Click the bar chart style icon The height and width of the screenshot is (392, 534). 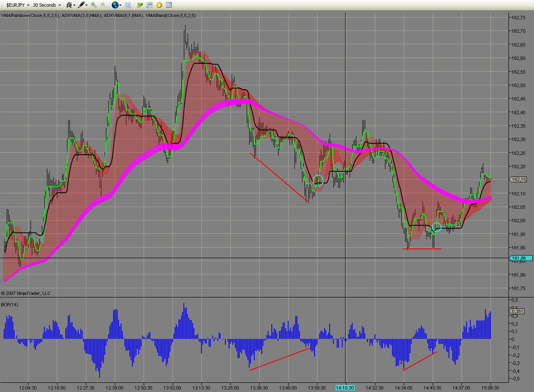pos(69,5)
